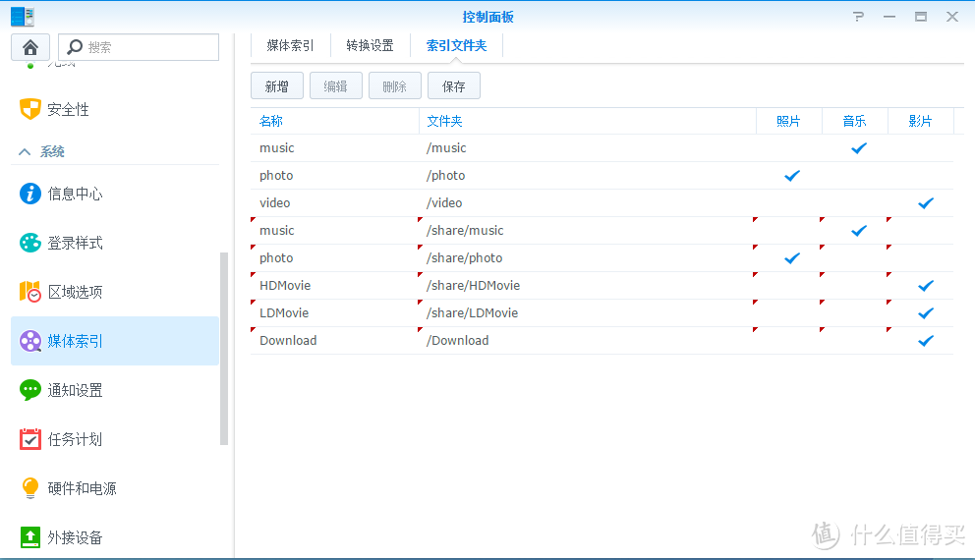Select the /share/LDMovie folder cell
975x560 pixels.
(x=587, y=312)
